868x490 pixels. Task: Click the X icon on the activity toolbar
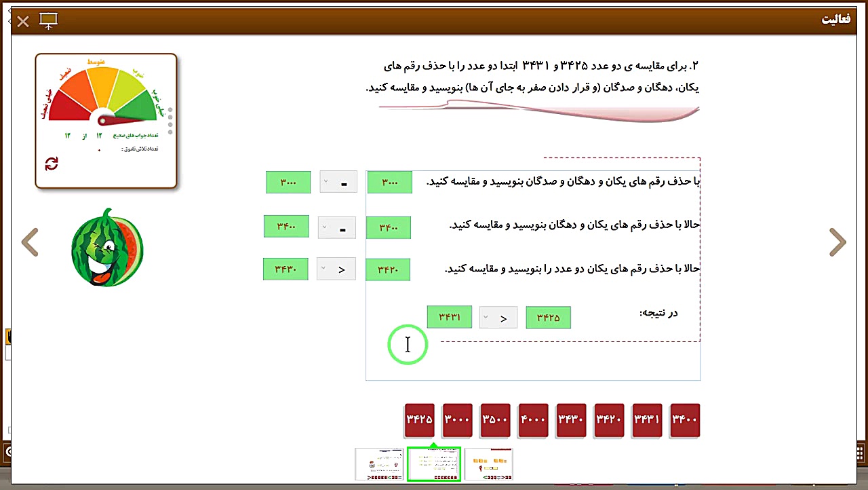coord(22,21)
